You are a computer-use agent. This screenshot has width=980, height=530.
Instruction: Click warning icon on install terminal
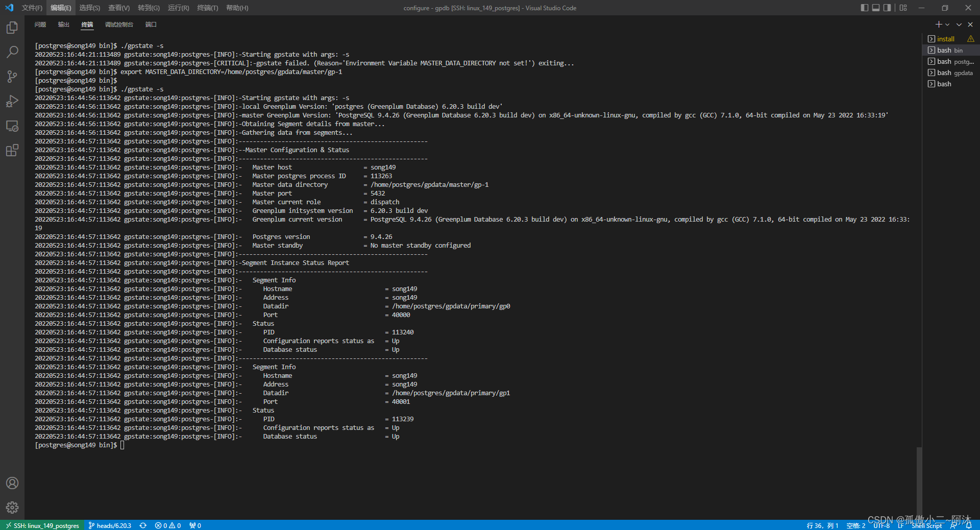(x=971, y=39)
